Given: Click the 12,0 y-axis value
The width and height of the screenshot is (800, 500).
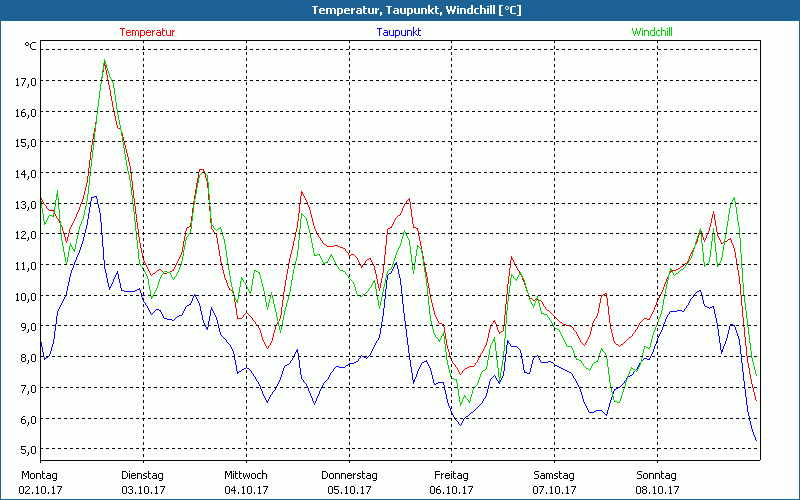Looking at the screenshot, I should [25, 235].
